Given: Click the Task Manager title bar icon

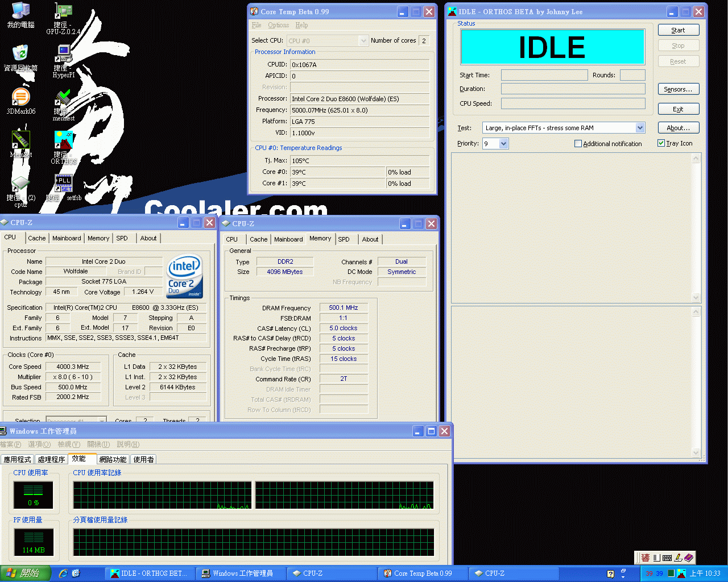Looking at the screenshot, I should tap(3, 431).
